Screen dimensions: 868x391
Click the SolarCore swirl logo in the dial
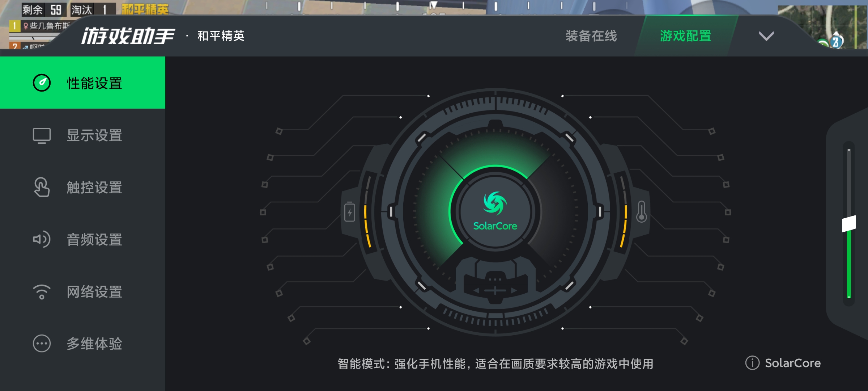[x=495, y=203]
